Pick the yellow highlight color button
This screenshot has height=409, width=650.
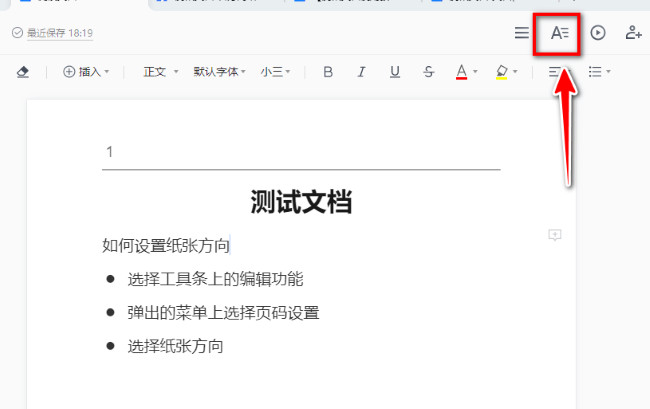tap(503, 72)
